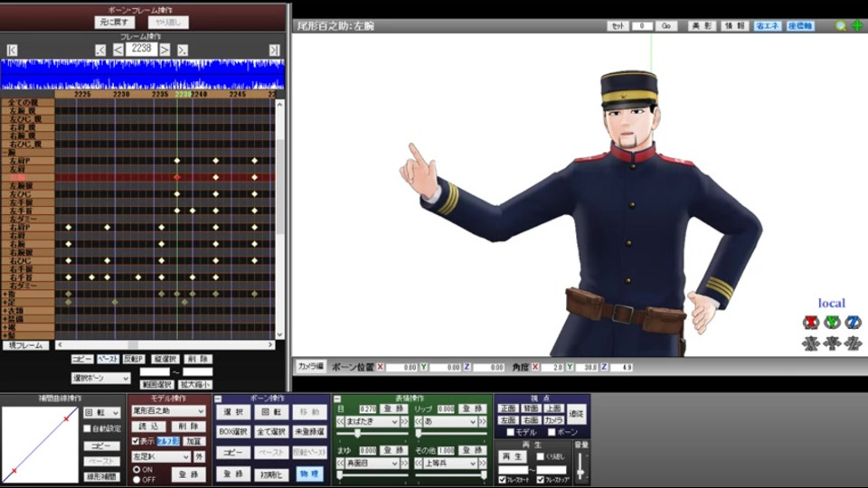This screenshot has height=488, width=868.
Task: Go to next keyframe with >. button
Action: click(x=182, y=51)
